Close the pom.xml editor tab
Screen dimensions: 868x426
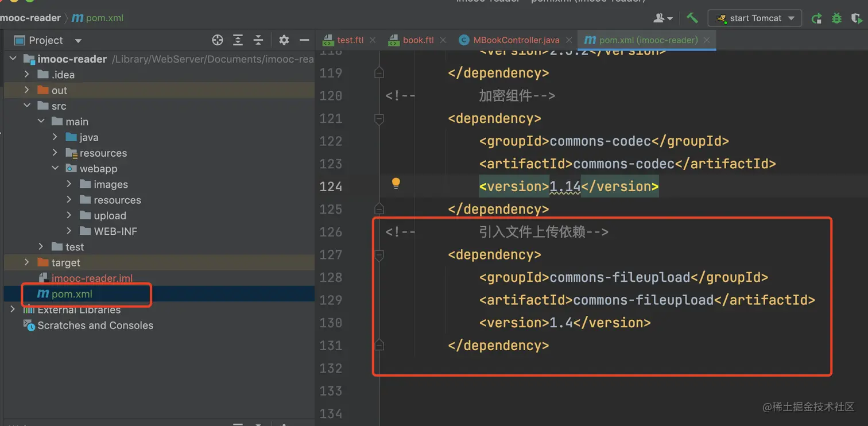click(707, 40)
